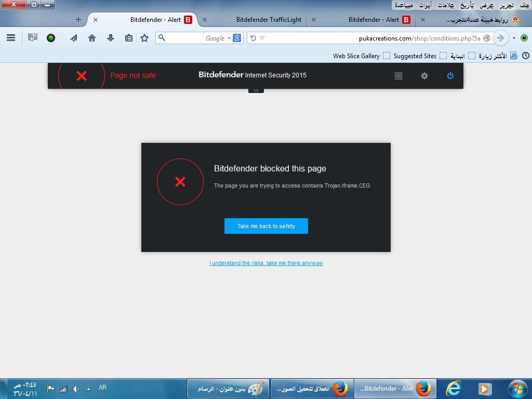532x399 pixels.
Task: Open the Downloads arrow panel
Action: [x=110, y=38]
